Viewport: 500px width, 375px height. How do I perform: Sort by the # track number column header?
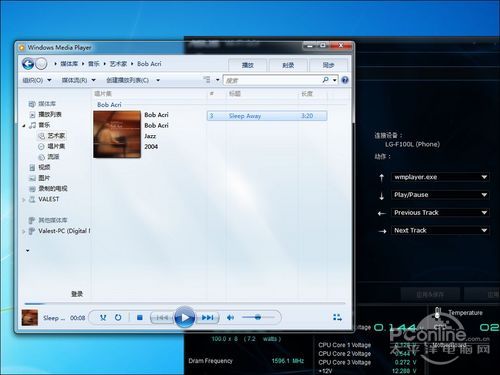coord(211,94)
